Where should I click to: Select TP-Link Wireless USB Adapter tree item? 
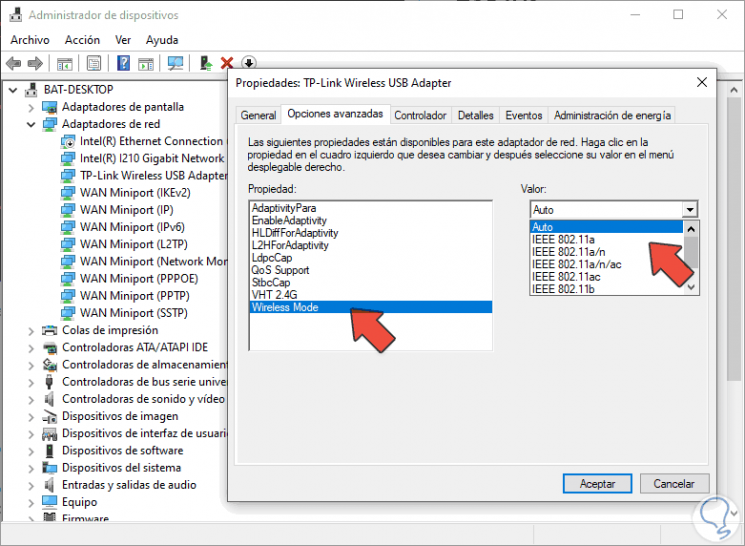pyautogui.click(x=153, y=176)
